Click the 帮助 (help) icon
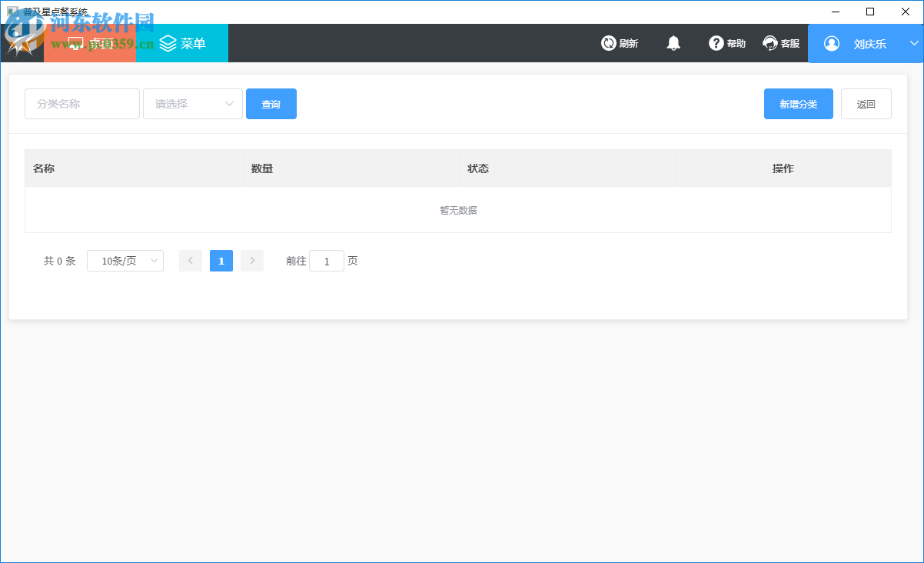924x563 pixels. (715, 43)
